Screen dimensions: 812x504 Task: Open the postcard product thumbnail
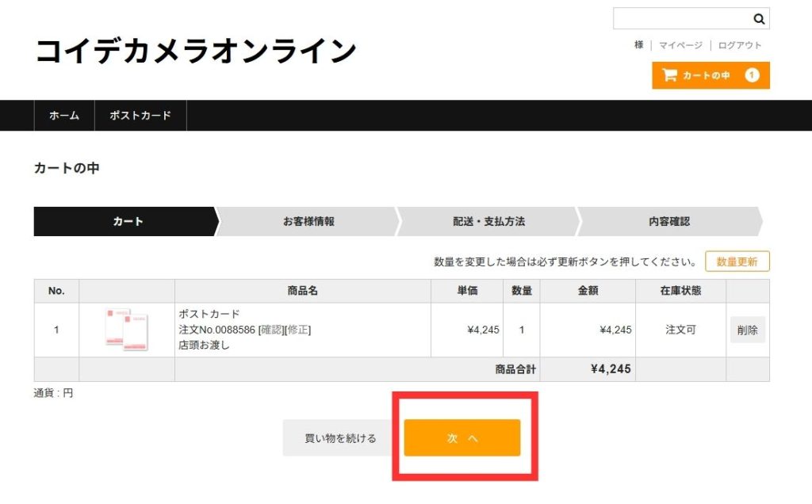[x=127, y=329]
